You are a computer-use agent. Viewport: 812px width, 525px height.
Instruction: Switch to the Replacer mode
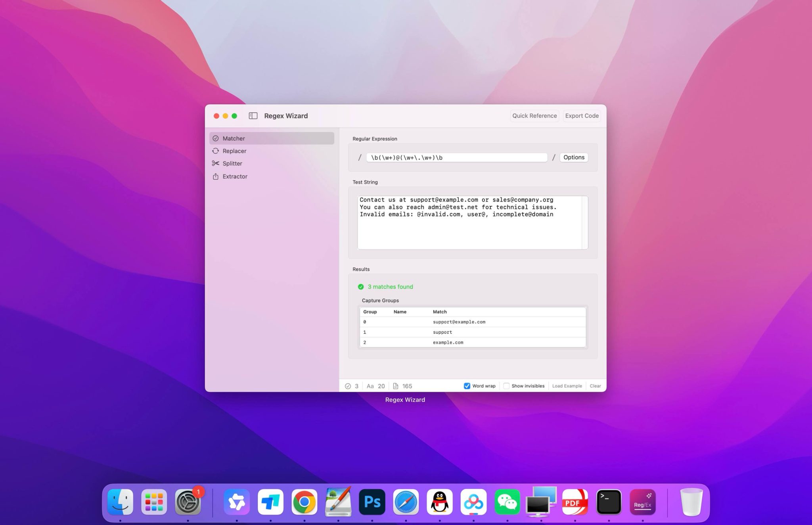(x=235, y=151)
